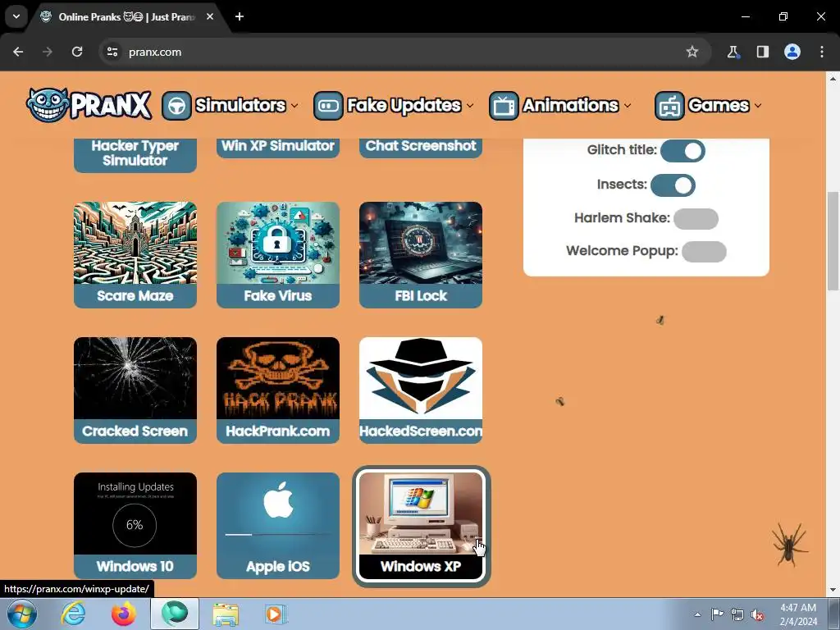Image resolution: width=840 pixels, height=630 pixels.
Task: Open the HackPrank.com card
Action: (277, 390)
